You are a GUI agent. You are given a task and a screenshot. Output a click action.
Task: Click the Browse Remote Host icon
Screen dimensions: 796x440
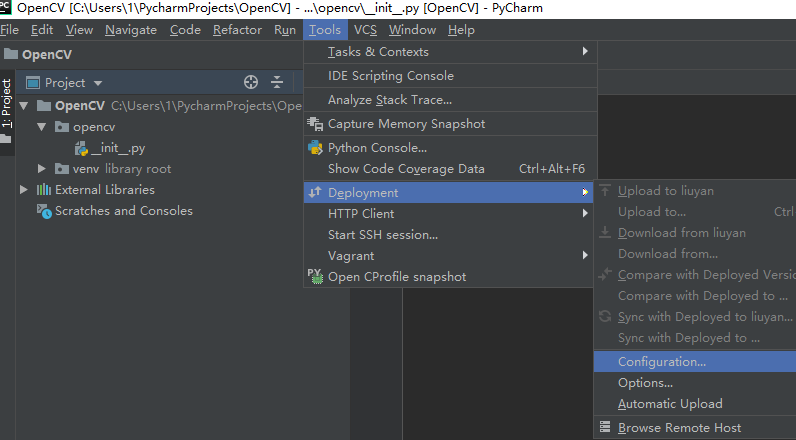click(604, 428)
